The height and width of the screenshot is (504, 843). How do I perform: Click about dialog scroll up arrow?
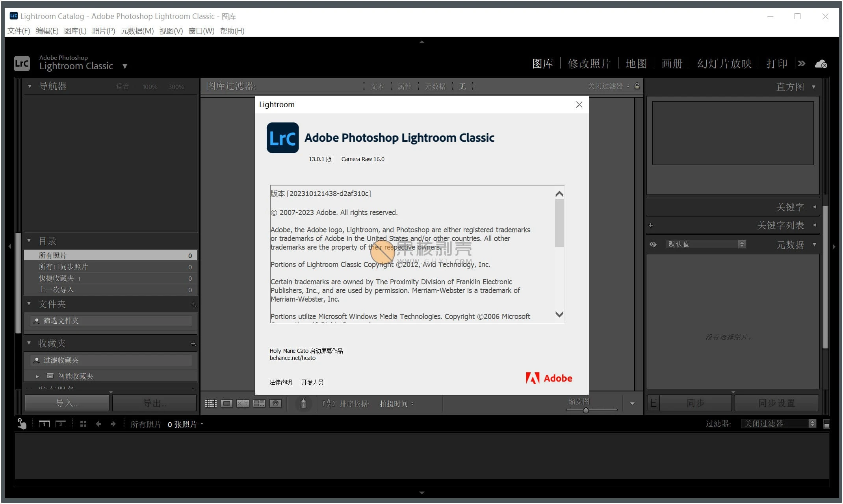(x=559, y=194)
